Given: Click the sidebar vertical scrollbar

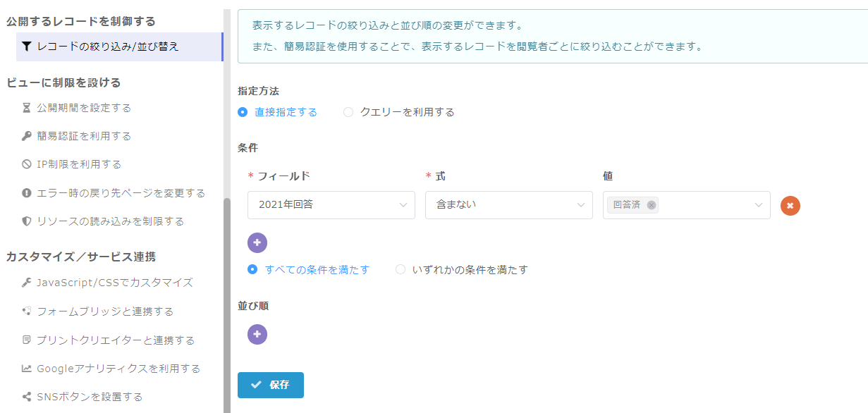Looking at the screenshot, I should [x=226, y=303].
